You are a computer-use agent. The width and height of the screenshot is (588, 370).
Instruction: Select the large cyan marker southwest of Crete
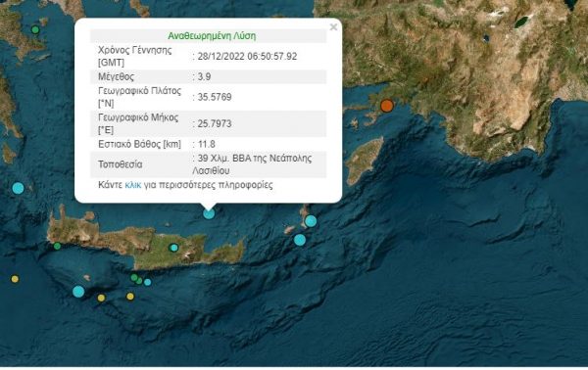point(78,292)
